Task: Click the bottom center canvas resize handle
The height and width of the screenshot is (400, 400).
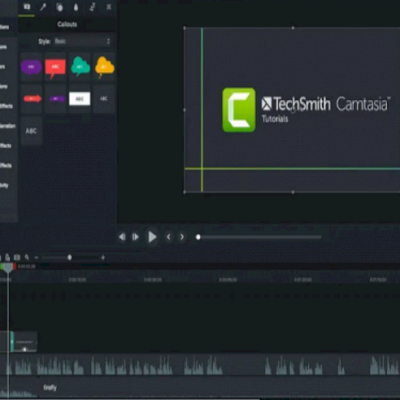Action: tap(293, 192)
